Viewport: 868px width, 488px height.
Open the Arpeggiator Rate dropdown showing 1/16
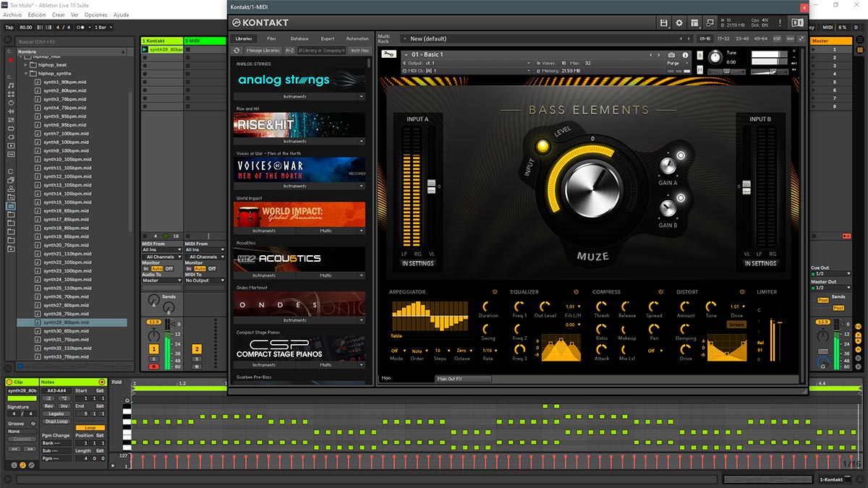coord(488,351)
